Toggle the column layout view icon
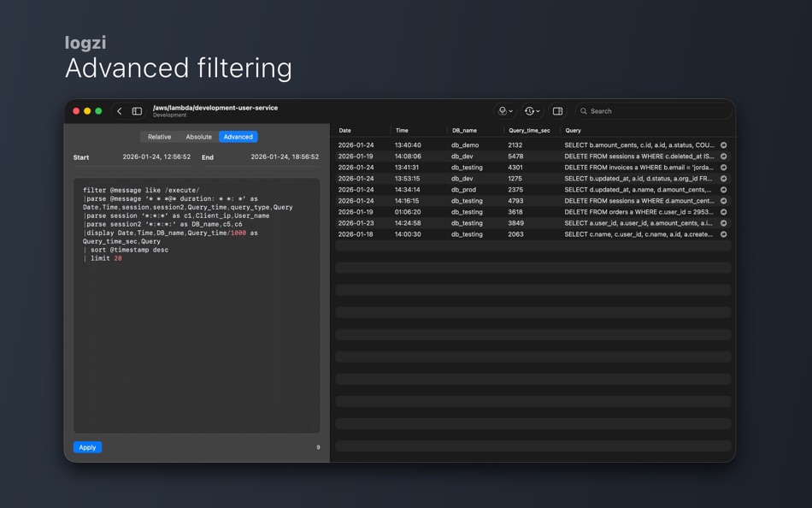Image resolution: width=812 pixels, height=508 pixels. tap(557, 111)
